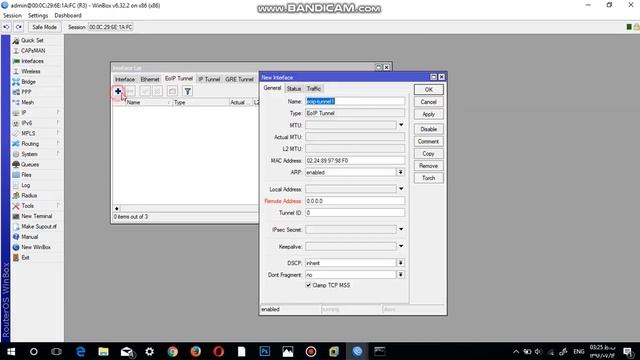Click the Comment button
This screenshot has height=360, width=640.
tap(429, 141)
